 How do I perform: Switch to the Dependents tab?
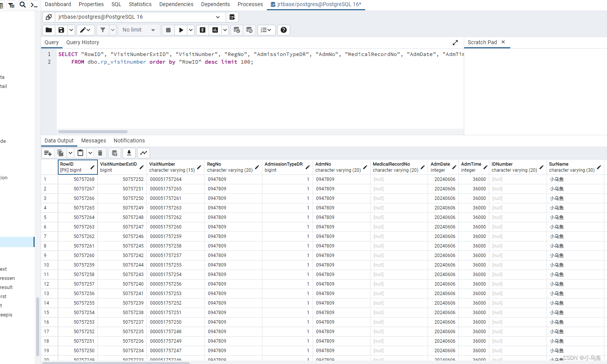click(x=216, y=4)
